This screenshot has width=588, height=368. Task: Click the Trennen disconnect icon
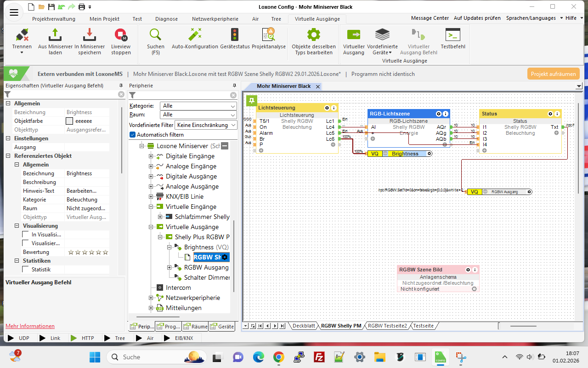click(x=22, y=35)
